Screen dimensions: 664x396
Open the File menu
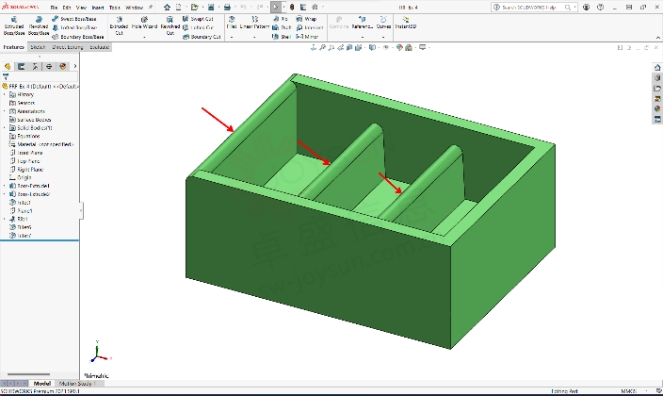[54, 8]
